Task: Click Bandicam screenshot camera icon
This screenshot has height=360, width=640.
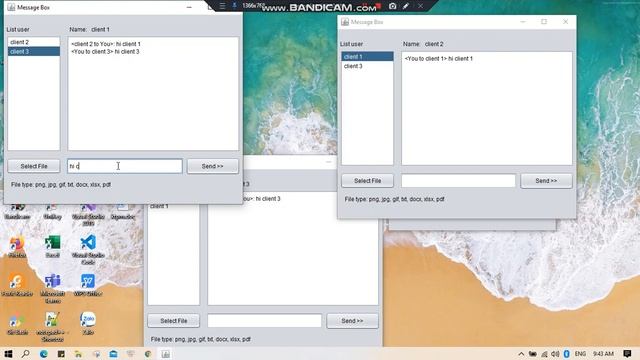Action: (392, 6)
